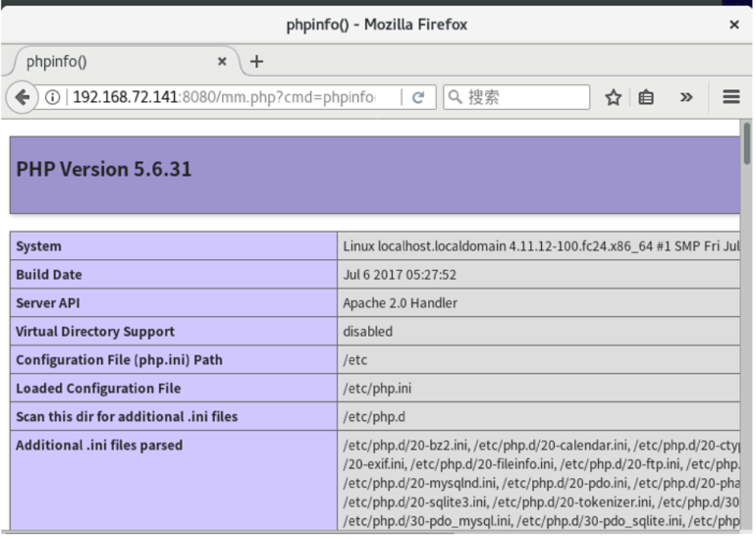756x539 pixels.
Task: Select Loaded Configuration File label
Action: [x=99, y=388]
